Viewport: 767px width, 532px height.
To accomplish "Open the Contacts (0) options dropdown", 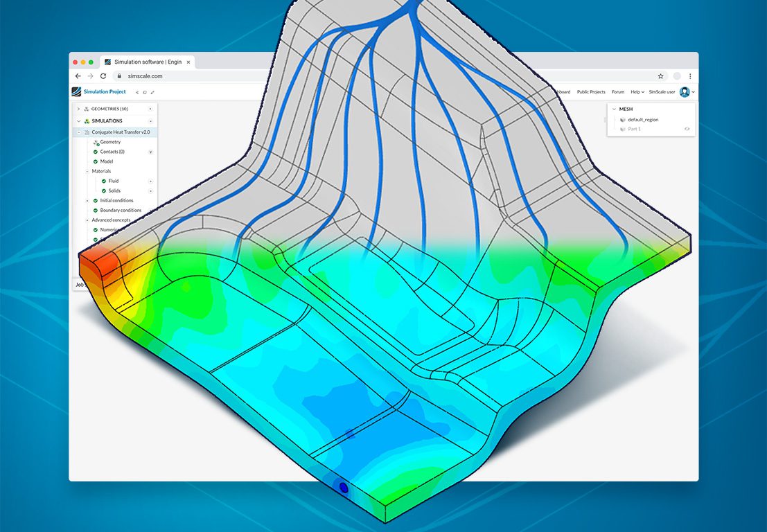I will [x=150, y=152].
